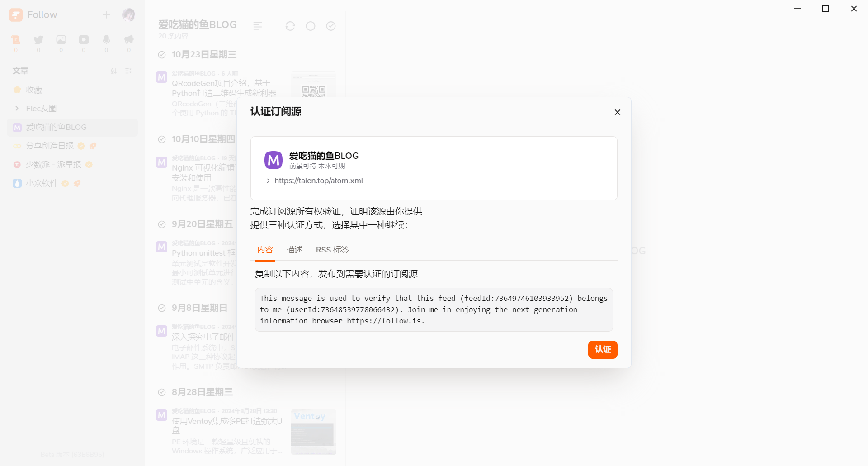
Task: Toggle the list view layout icon in header
Action: [258, 26]
